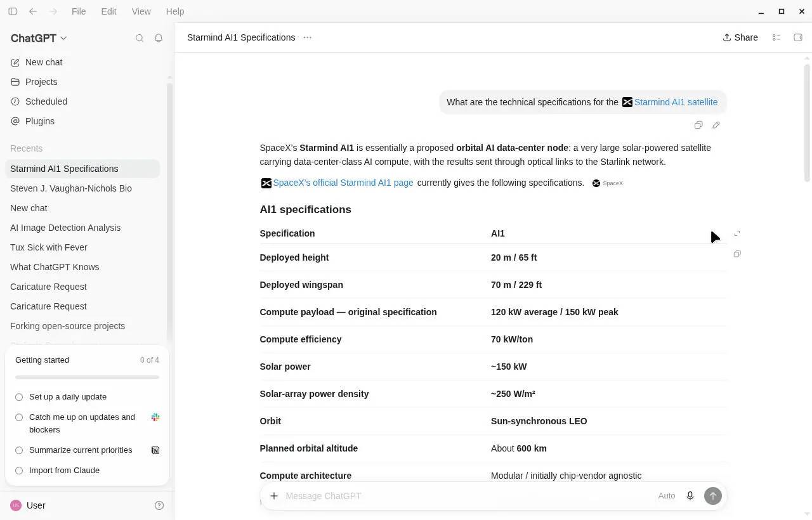Open the File menu
Image resolution: width=812 pixels, height=520 pixels.
click(x=79, y=11)
